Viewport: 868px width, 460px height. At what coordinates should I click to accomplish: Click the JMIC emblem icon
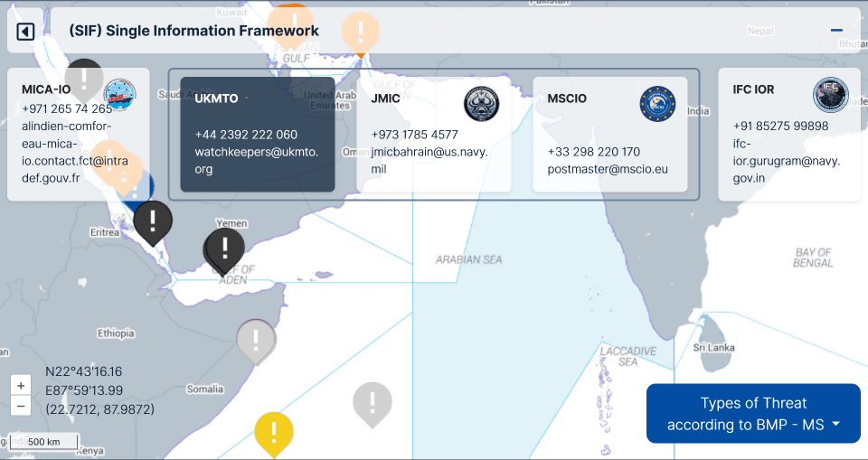coord(481,104)
